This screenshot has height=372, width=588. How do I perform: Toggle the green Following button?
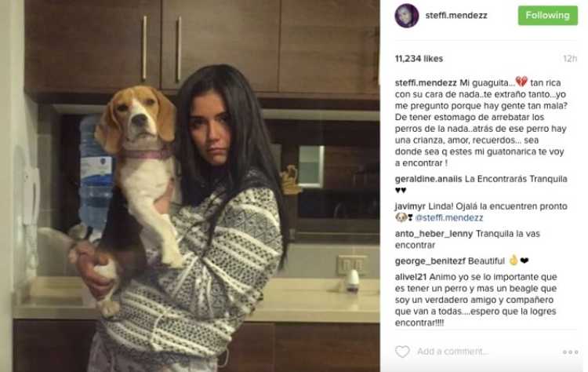[548, 16]
